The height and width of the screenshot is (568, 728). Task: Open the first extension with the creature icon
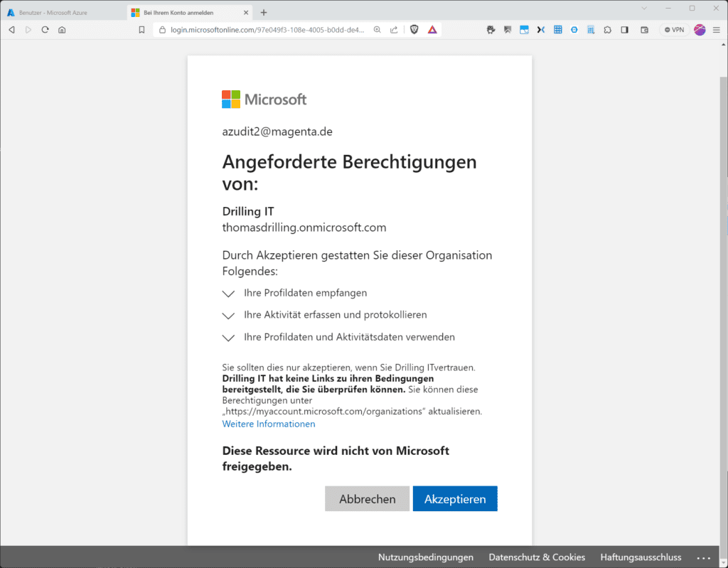pos(491,30)
